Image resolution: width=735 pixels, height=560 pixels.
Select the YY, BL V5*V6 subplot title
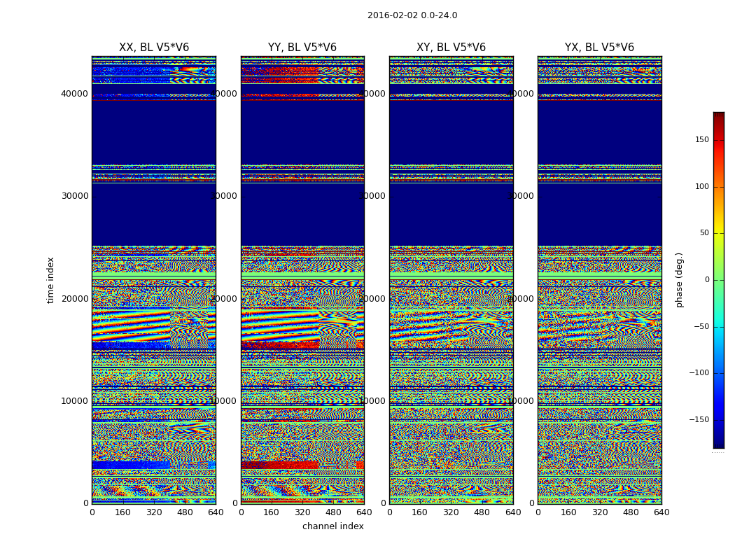[x=302, y=48]
